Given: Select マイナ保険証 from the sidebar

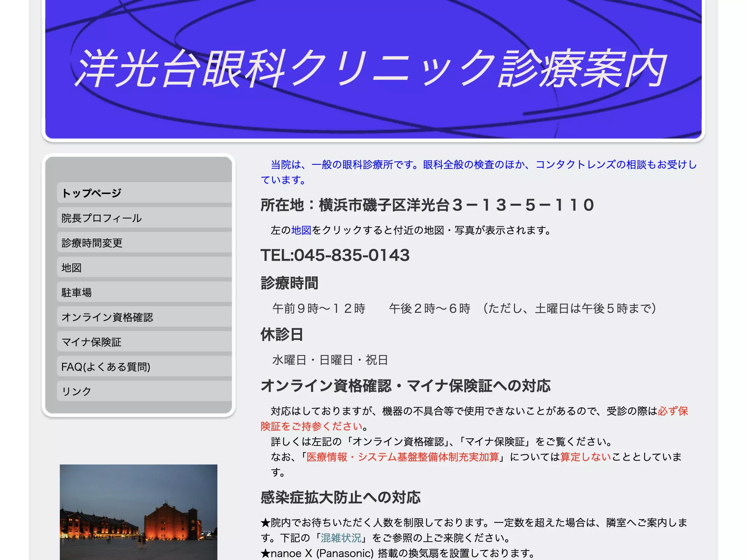Looking at the screenshot, I should pos(144,342).
